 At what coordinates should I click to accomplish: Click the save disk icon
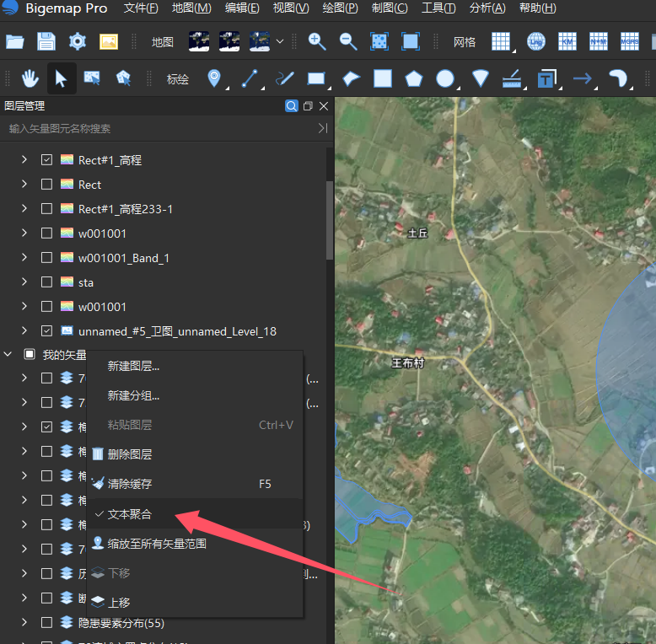[x=46, y=41]
